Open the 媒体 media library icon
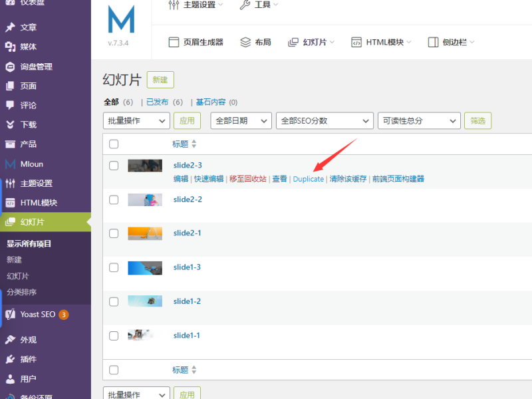The image size is (532, 399). [10, 47]
